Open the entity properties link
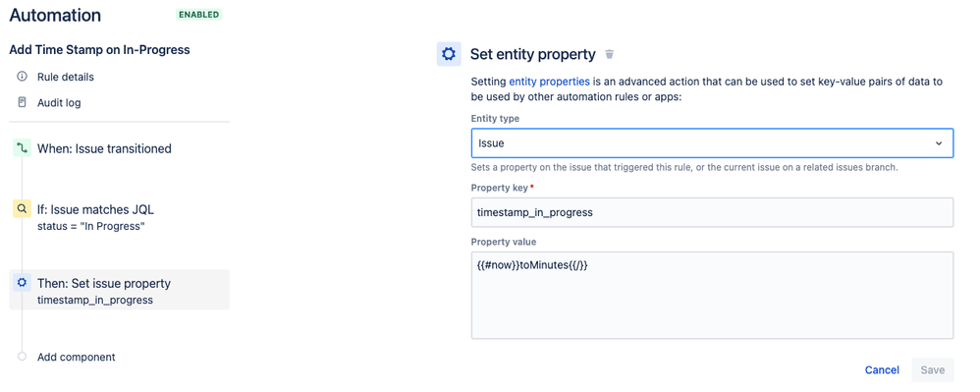The width and height of the screenshot is (980, 392). click(549, 82)
